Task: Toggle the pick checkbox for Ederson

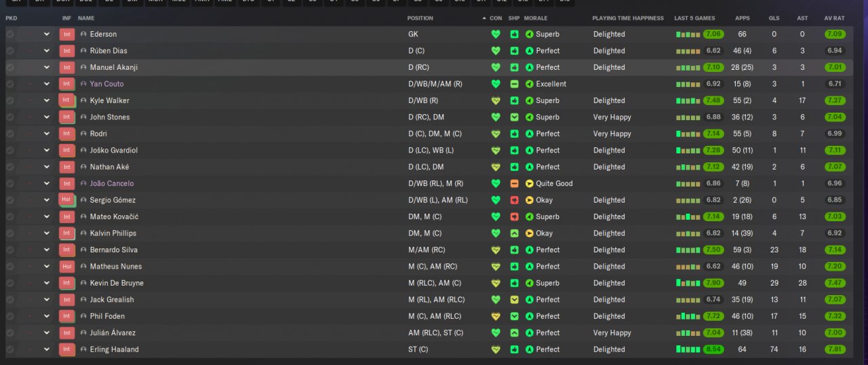Action: 10,34
